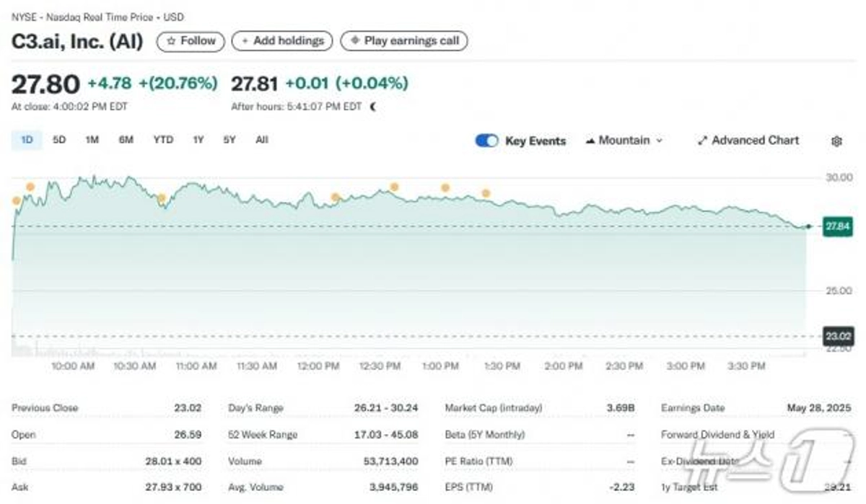The height and width of the screenshot is (504, 866).
Task: Open the Advanced Chart view
Action: 748,141
